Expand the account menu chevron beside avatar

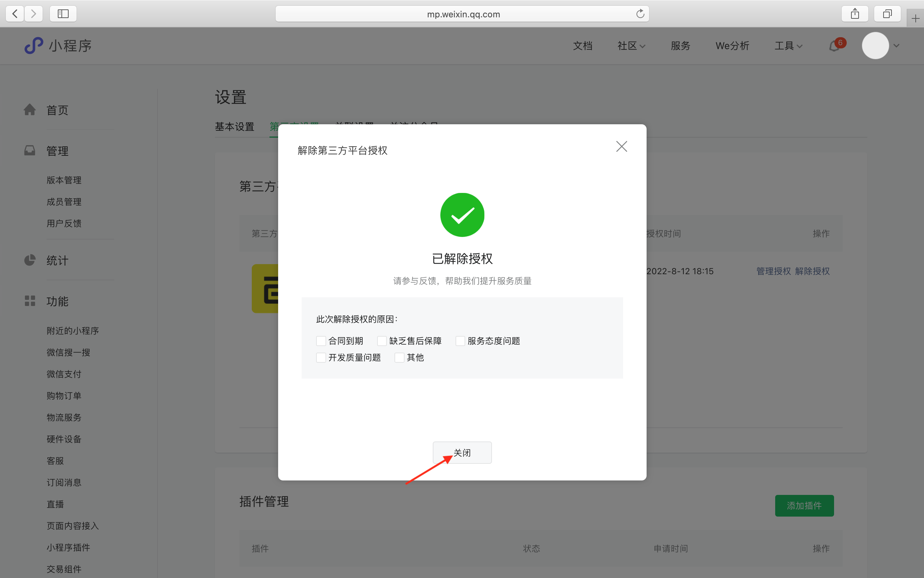(x=897, y=46)
